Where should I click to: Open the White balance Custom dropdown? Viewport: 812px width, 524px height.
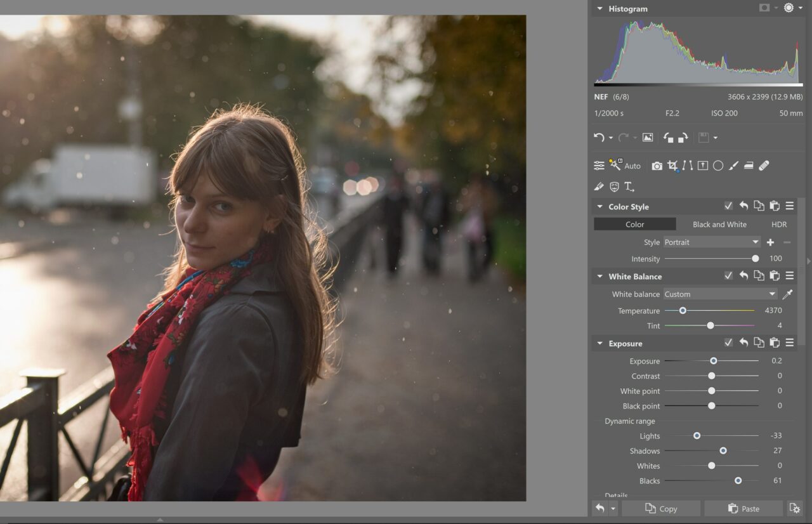(x=719, y=294)
